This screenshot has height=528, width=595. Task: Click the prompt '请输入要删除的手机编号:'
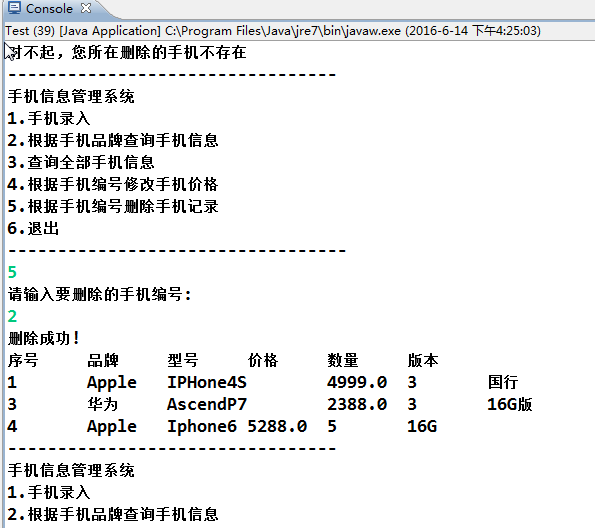coord(99,294)
